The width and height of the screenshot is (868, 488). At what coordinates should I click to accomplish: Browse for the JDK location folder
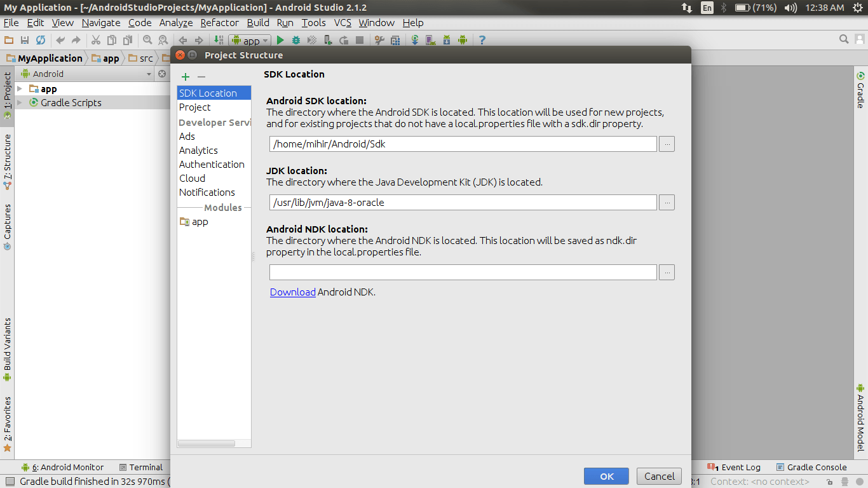click(x=667, y=203)
